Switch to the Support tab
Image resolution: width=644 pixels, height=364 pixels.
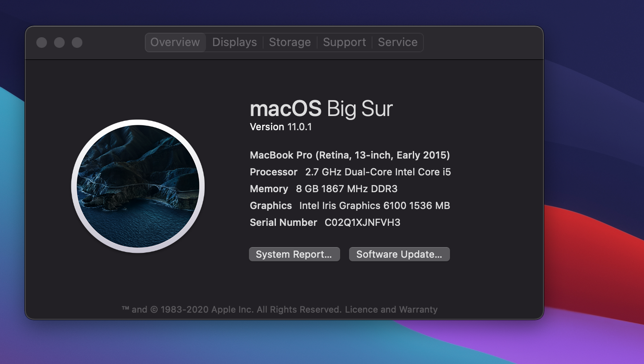344,42
